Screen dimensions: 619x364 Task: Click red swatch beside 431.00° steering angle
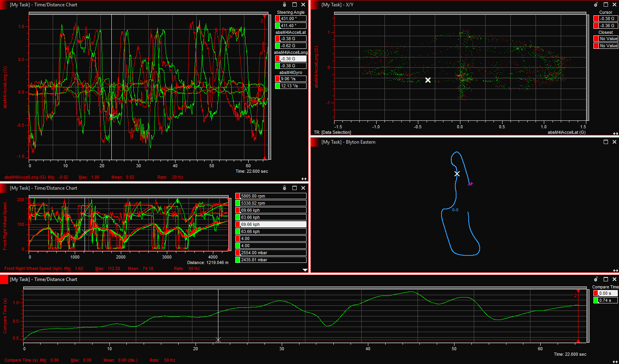point(277,18)
